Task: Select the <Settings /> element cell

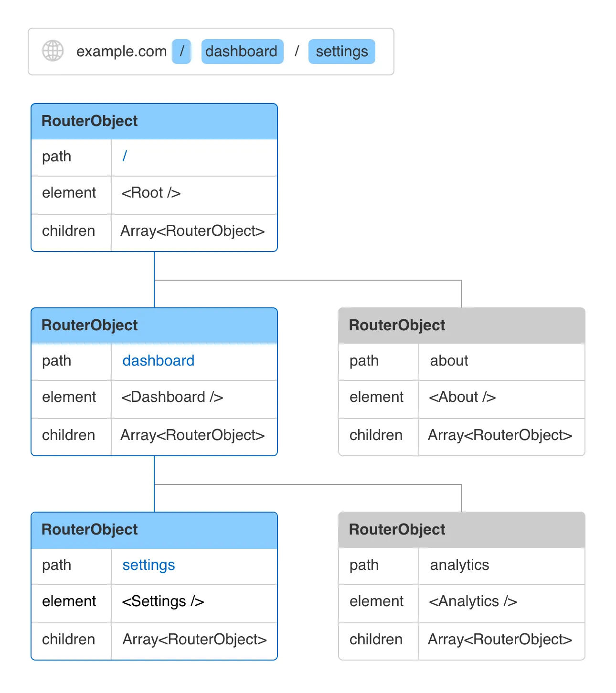Action: [x=163, y=601]
